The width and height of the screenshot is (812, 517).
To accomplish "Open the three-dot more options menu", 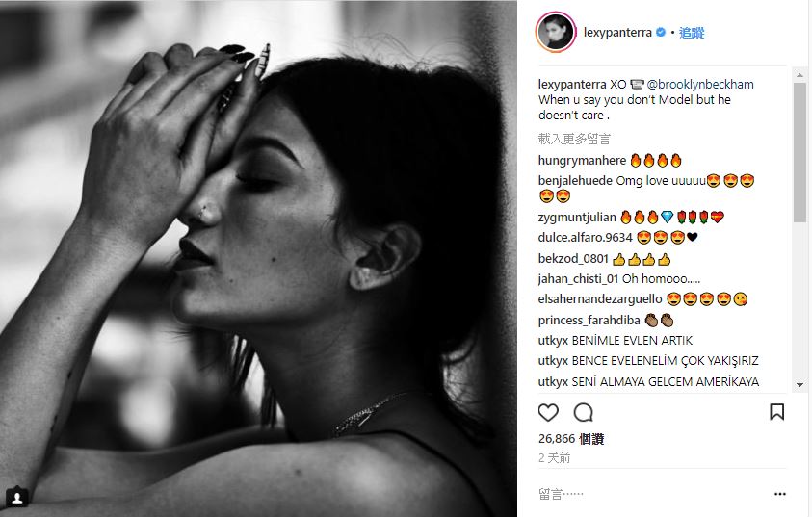I will 780,494.
